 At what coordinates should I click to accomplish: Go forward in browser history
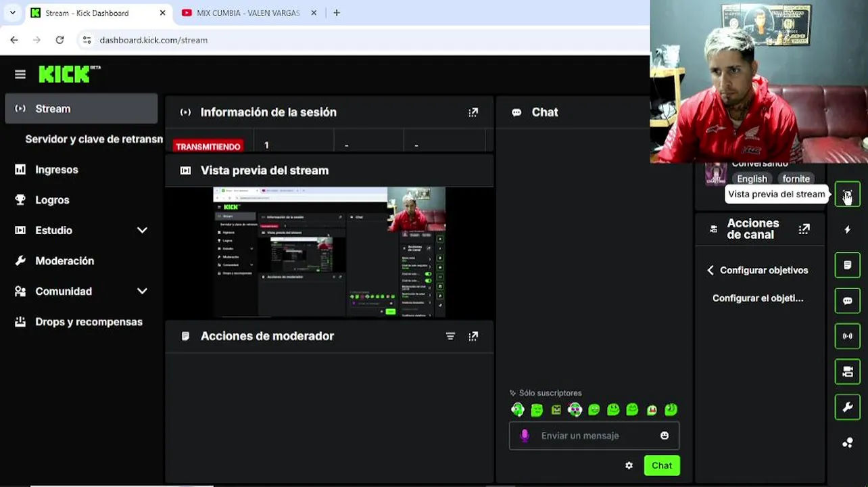tap(37, 40)
